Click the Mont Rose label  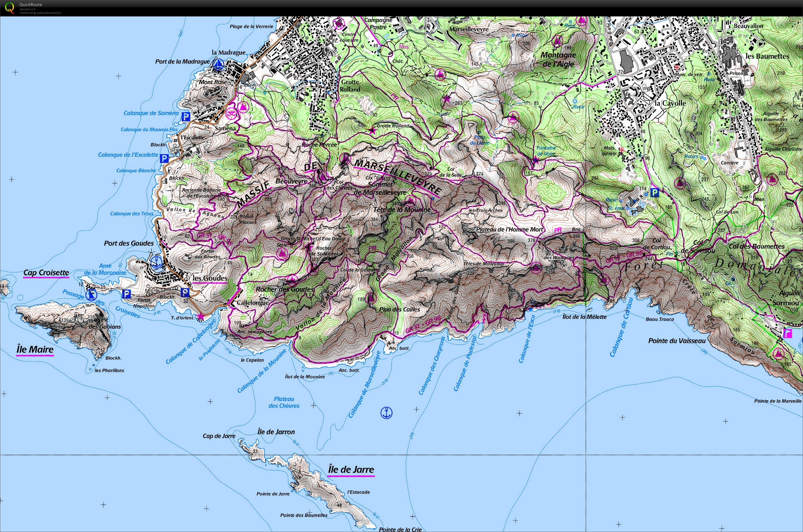point(213,82)
